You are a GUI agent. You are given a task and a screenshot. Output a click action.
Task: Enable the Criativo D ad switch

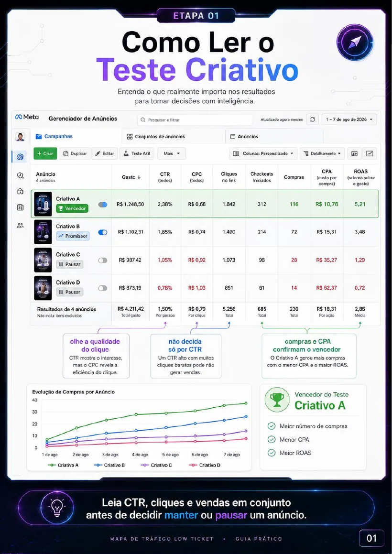coord(103,288)
